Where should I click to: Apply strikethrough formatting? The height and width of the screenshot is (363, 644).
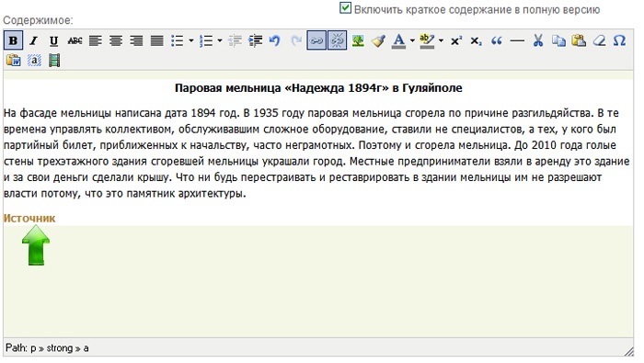[75, 40]
